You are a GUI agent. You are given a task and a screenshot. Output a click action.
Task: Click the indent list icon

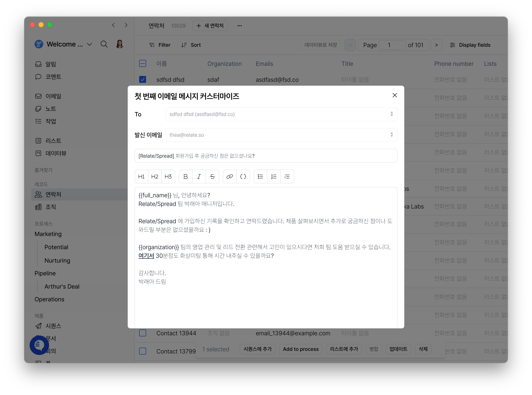tap(287, 177)
